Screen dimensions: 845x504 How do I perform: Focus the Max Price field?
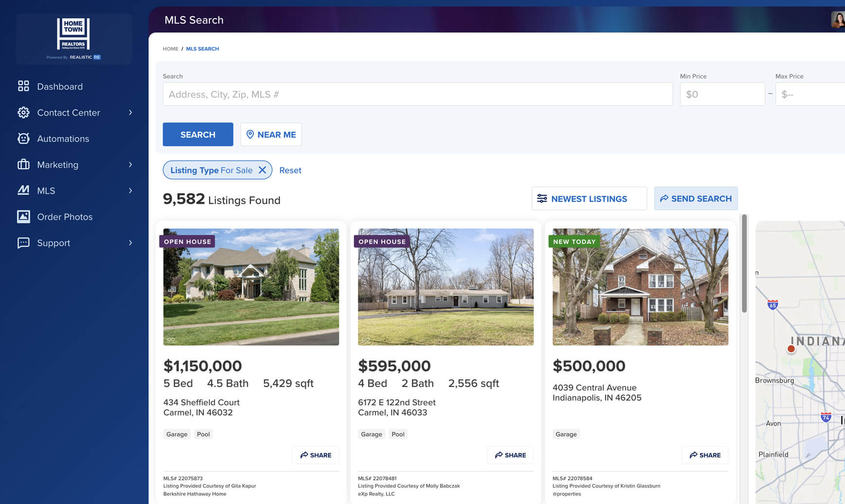coord(810,94)
